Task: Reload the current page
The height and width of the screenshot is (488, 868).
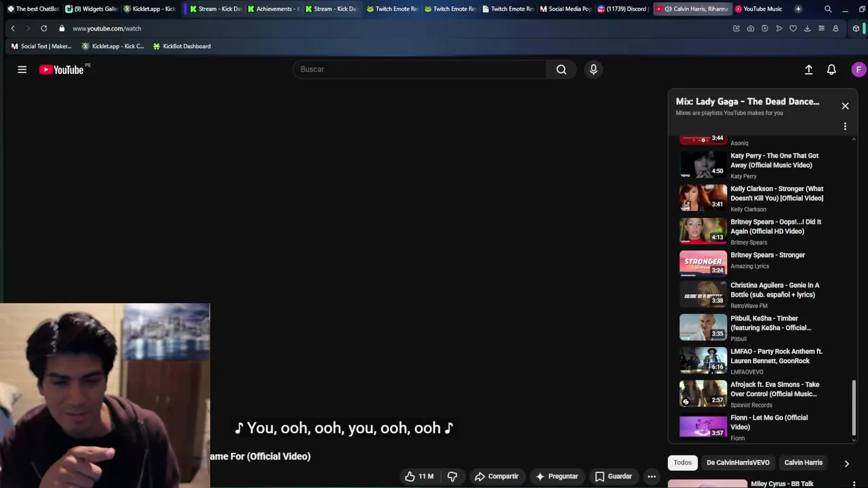Action: click(x=44, y=28)
